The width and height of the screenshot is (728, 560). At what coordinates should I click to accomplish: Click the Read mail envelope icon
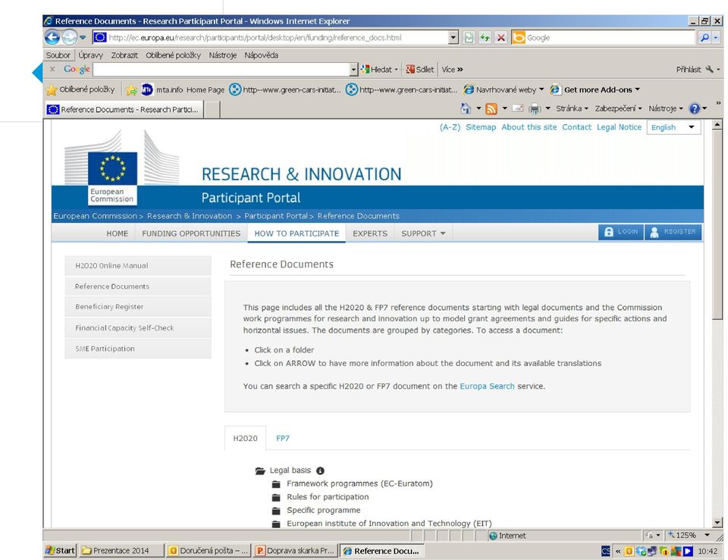pos(518,108)
